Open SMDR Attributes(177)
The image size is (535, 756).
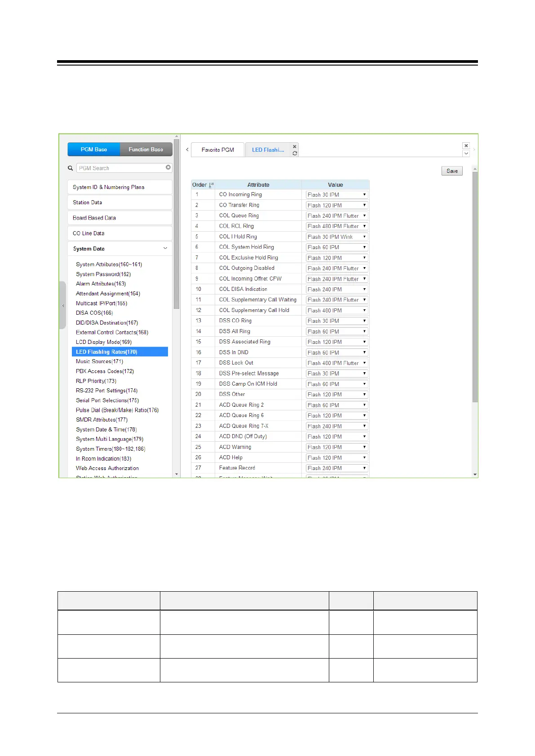click(102, 420)
